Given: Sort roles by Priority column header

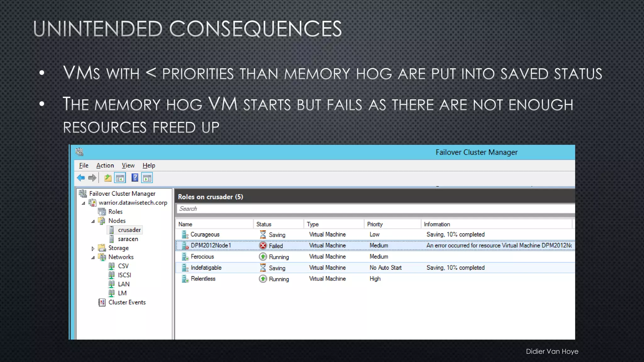Looking at the screenshot, I should coord(375,224).
